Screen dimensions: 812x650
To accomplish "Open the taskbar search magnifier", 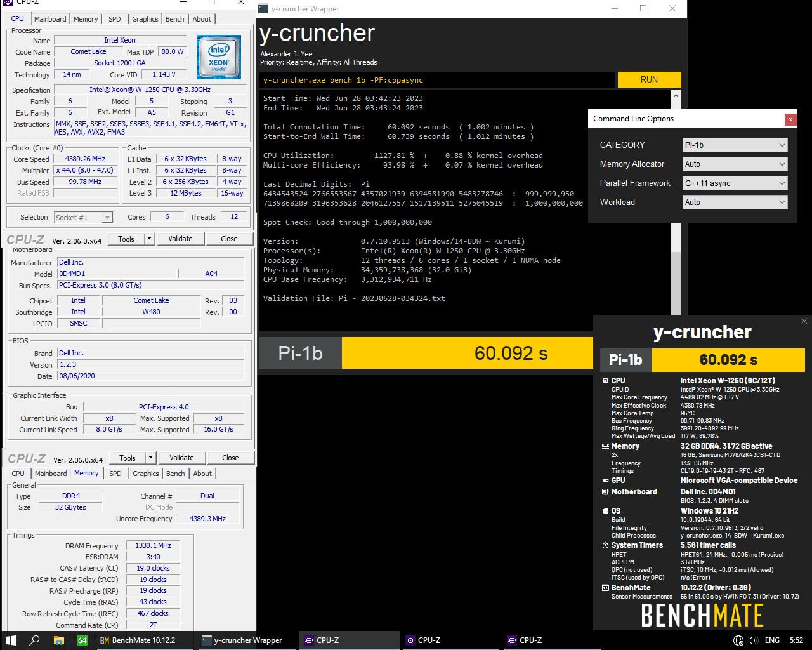I will (35, 640).
